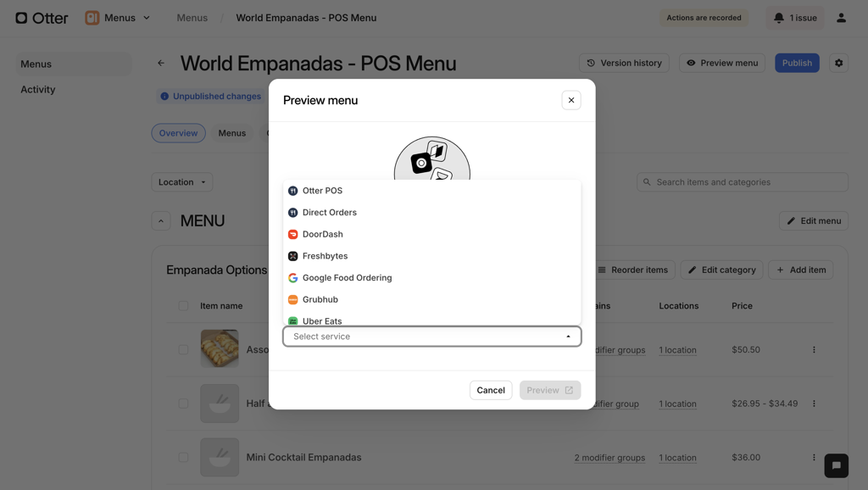Viewport: 868px width, 490px height.
Task: Open the chat support widget
Action: pos(836,465)
